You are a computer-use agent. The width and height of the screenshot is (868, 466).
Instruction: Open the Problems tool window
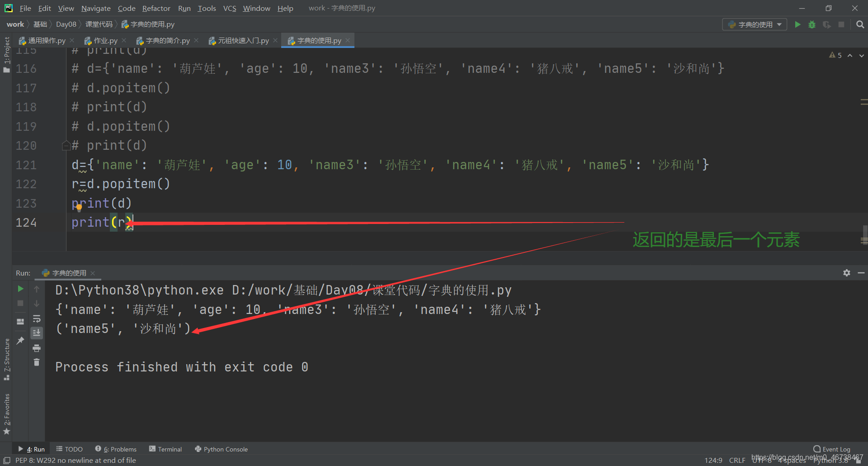[x=116, y=449]
